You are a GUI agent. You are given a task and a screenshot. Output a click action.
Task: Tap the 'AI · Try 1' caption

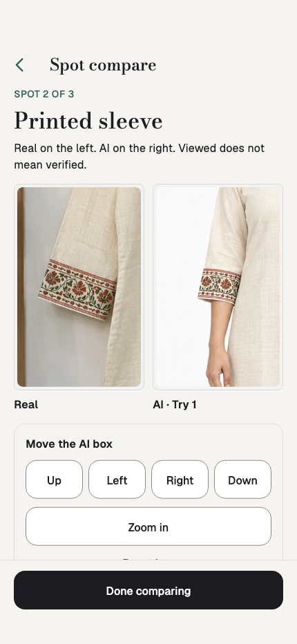coord(175,404)
